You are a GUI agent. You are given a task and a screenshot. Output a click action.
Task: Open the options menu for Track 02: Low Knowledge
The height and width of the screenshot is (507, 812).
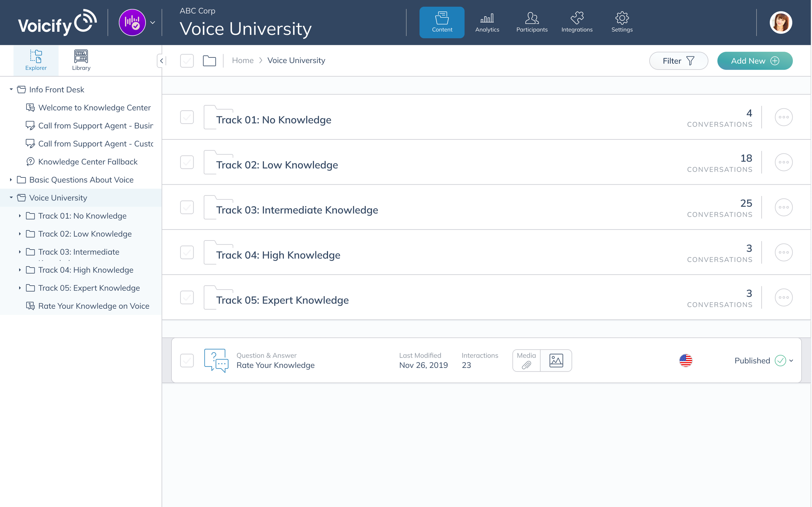coord(783,162)
